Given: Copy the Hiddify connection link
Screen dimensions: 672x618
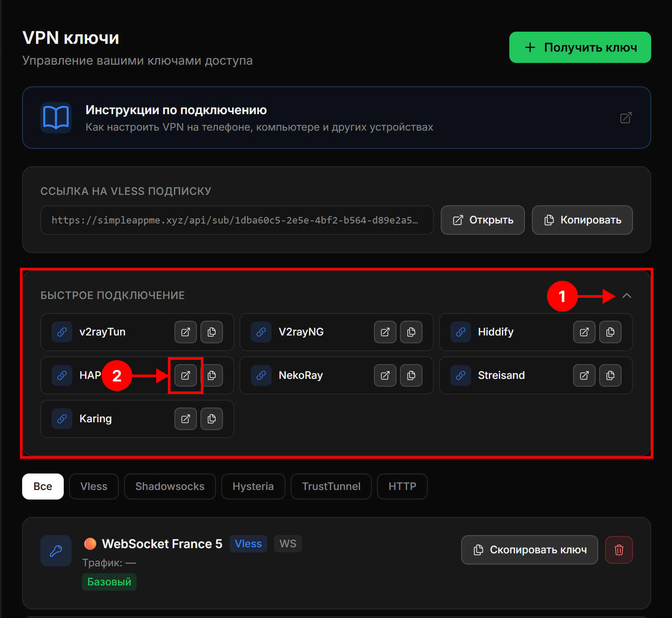Looking at the screenshot, I should coord(610,332).
